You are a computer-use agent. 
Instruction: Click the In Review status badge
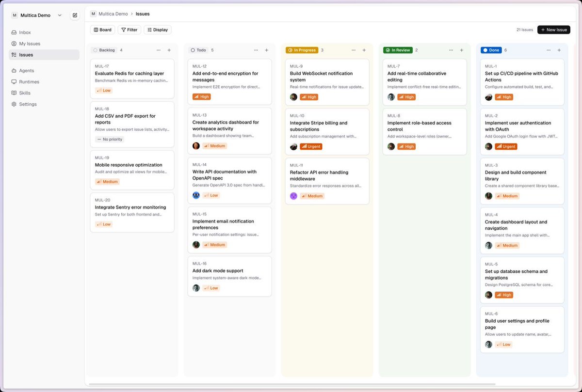click(398, 50)
